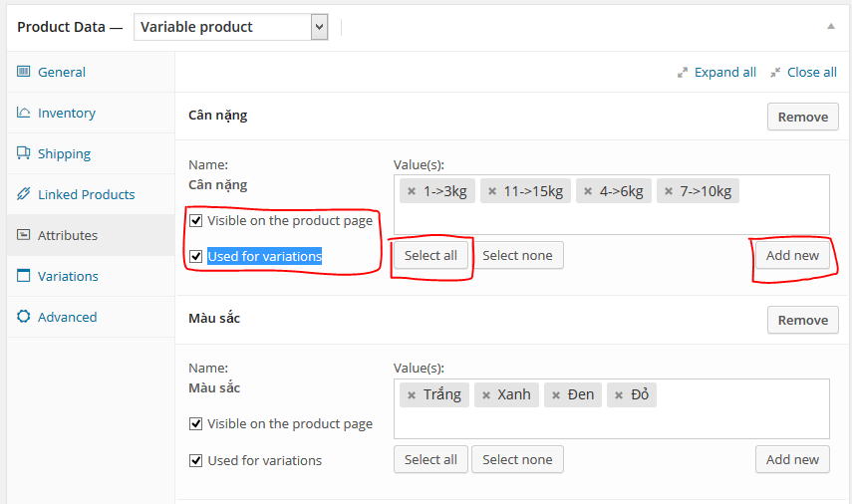Delete the Đỏ color value tag
Image resolution: width=852 pixels, height=504 pixels.
618,395
